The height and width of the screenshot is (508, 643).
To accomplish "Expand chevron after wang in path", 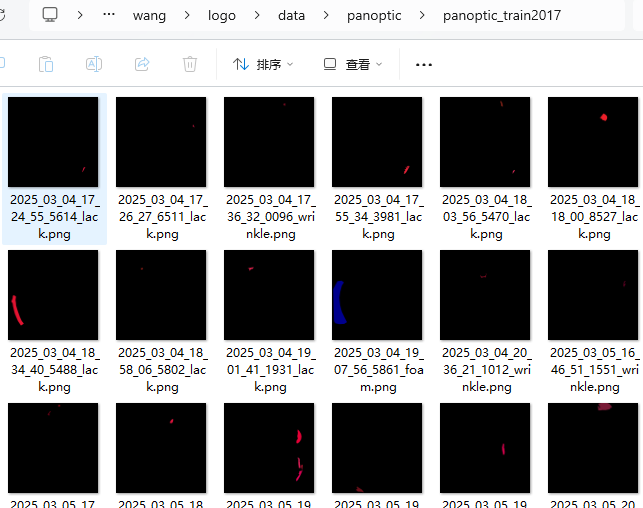I will [187, 15].
